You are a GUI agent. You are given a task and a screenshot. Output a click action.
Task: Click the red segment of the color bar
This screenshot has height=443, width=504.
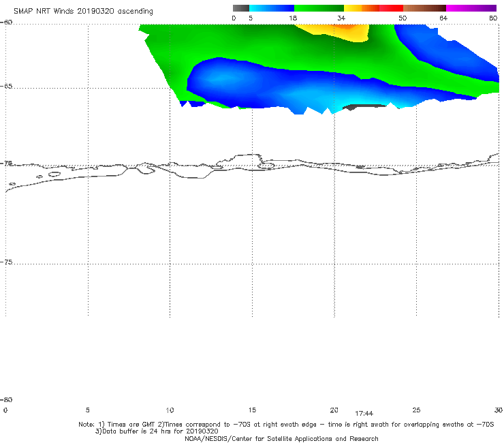click(x=391, y=8)
